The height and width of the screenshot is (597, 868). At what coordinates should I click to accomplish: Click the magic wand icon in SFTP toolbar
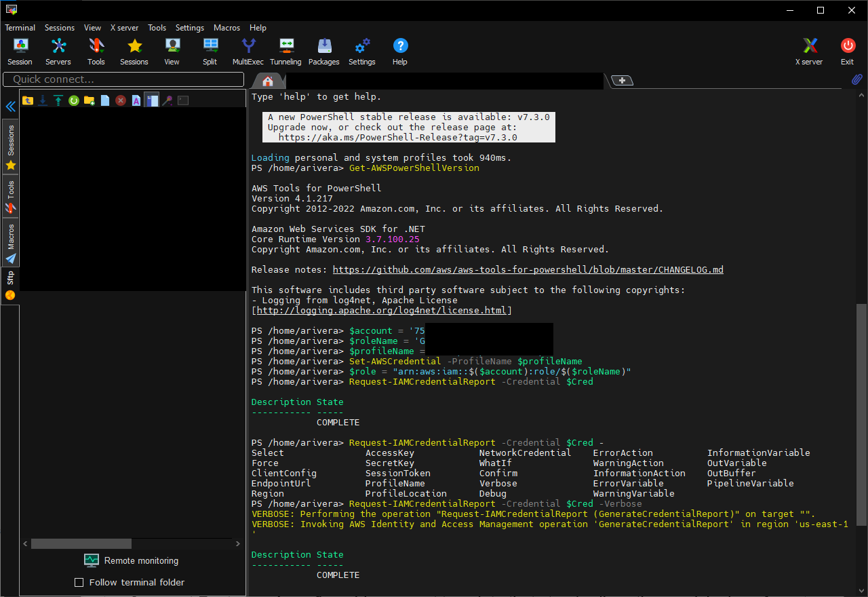[x=167, y=100]
